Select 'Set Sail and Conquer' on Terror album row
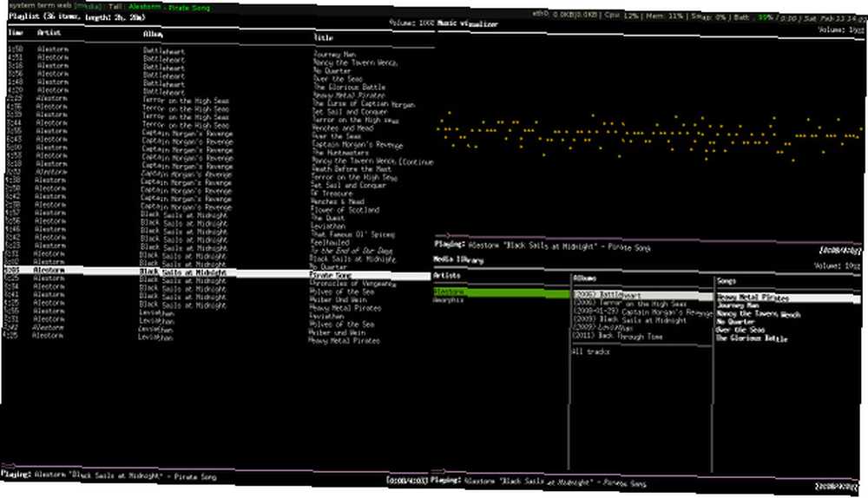 pos(220,111)
